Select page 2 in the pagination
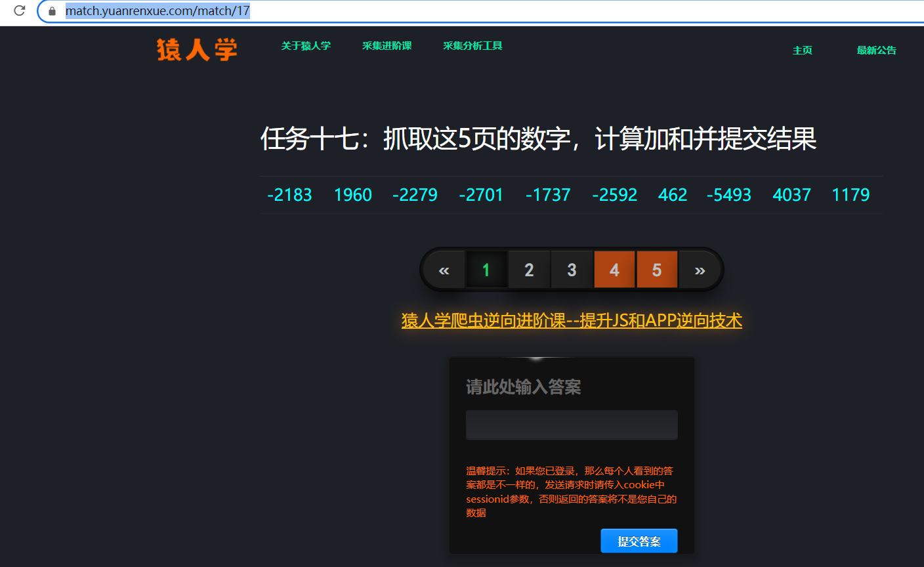The height and width of the screenshot is (567, 924). tap(529, 270)
